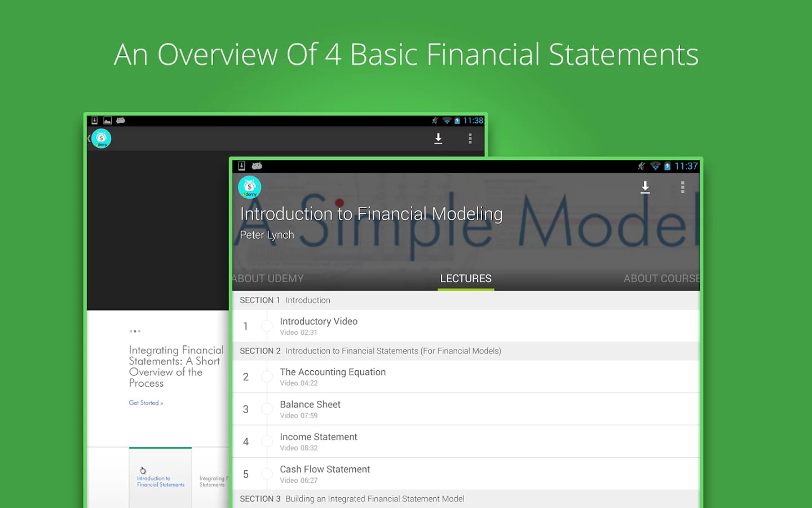Tap download notification icon in front status bar
The image size is (812, 508).
[x=241, y=166]
